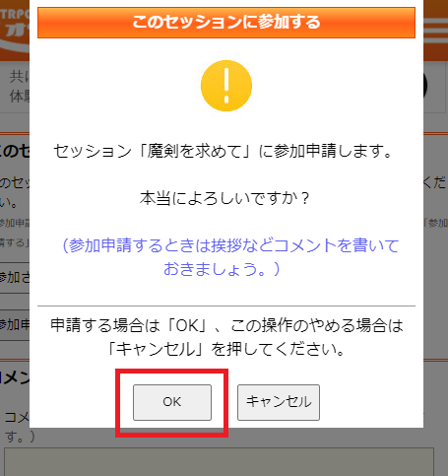Click the orange このセッションに参加する header bar

point(226,23)
